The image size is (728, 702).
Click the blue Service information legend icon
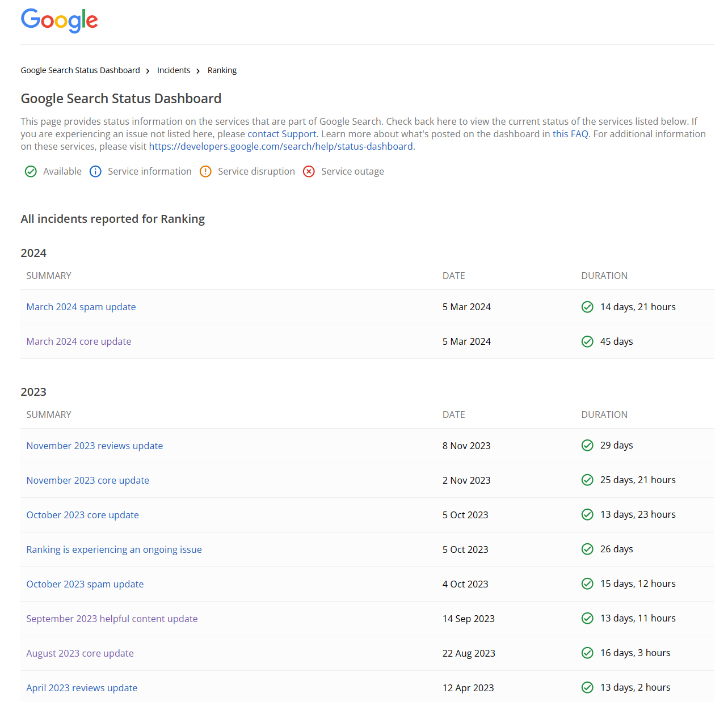click(95, 171)
